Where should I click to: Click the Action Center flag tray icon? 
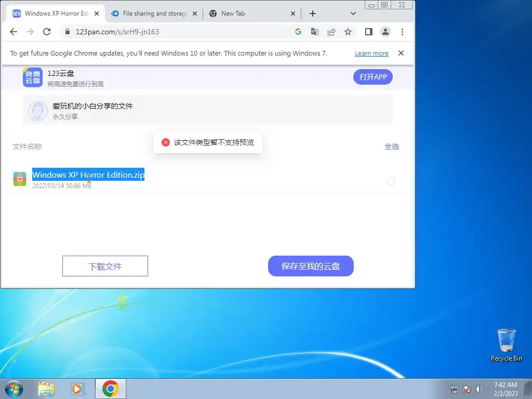click(467, 389)
